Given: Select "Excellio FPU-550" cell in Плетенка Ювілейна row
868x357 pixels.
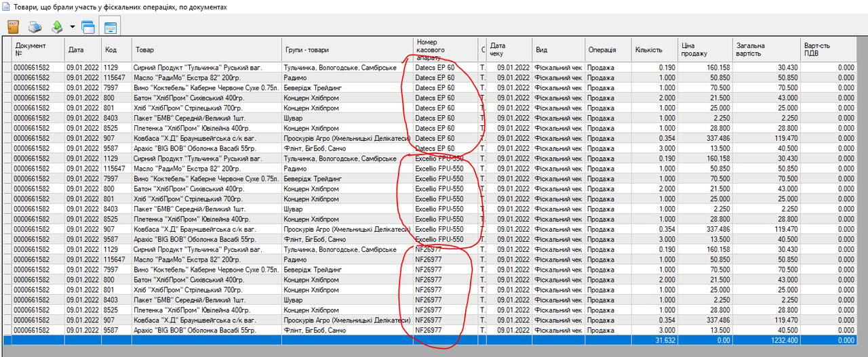Looking at the screenshot, I should click(446, 219).
